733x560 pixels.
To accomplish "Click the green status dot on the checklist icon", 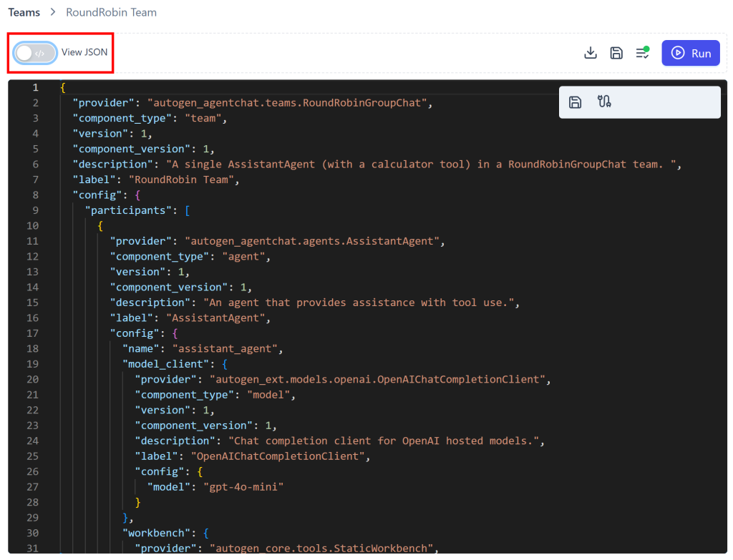I will (646, 47).
